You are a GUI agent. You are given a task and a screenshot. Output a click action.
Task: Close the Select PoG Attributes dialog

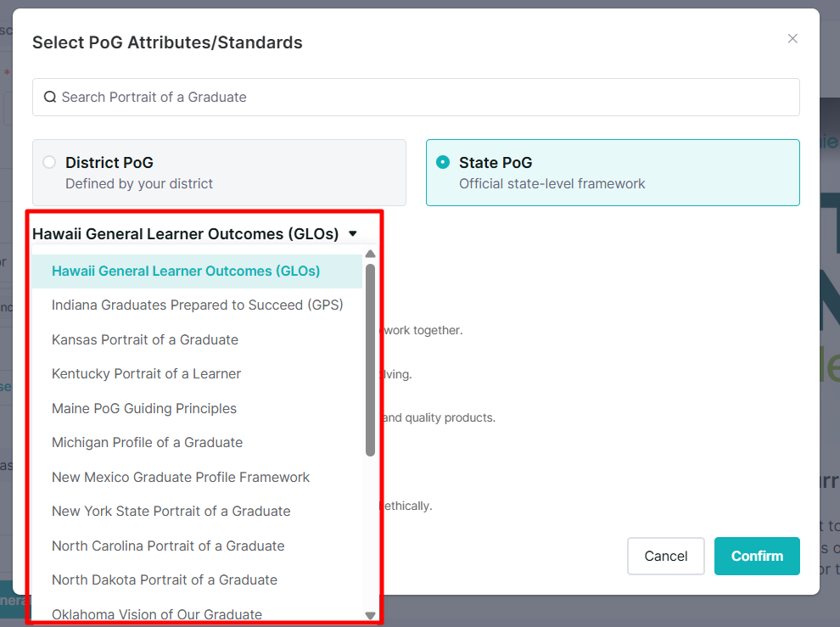(x=792, y=38)
